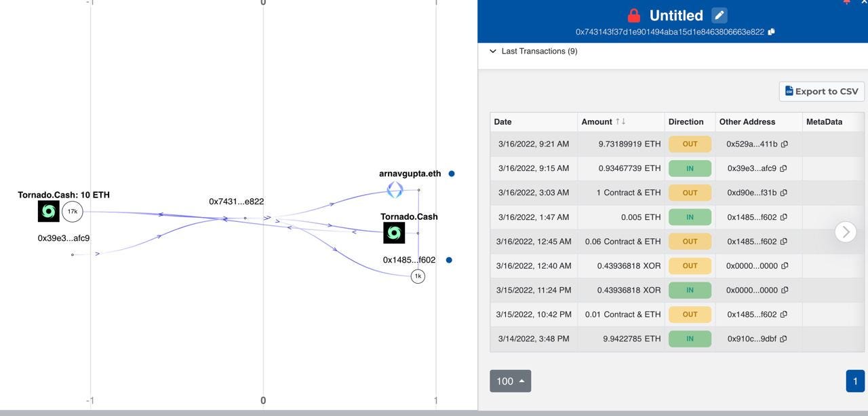Select the Tornado.Cash: 10 ETH node icon
This screenshot has height=416, width=868.
click(x=49, y=212)
